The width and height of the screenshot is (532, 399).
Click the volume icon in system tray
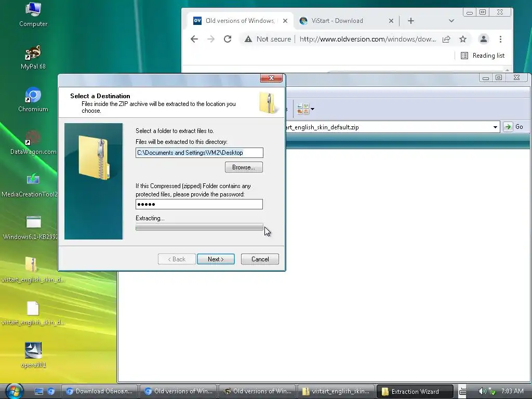click(482, 391)
